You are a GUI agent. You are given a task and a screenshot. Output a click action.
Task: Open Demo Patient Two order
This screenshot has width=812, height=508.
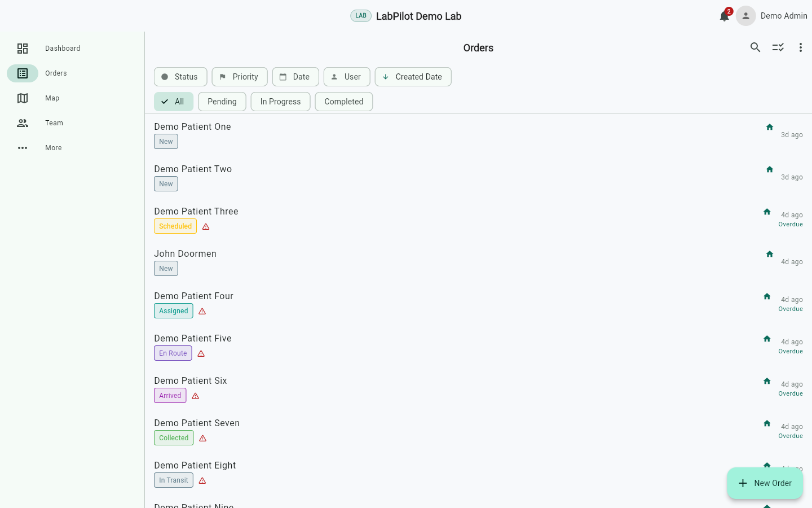pos(478,177)
